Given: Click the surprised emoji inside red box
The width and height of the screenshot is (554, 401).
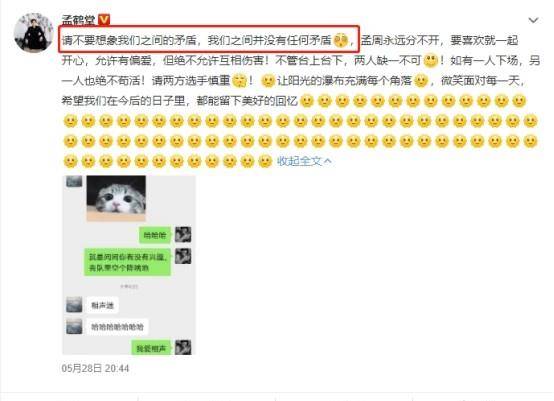Looking at the screenshot, I should pyautogui.click(x=341, y=40).
